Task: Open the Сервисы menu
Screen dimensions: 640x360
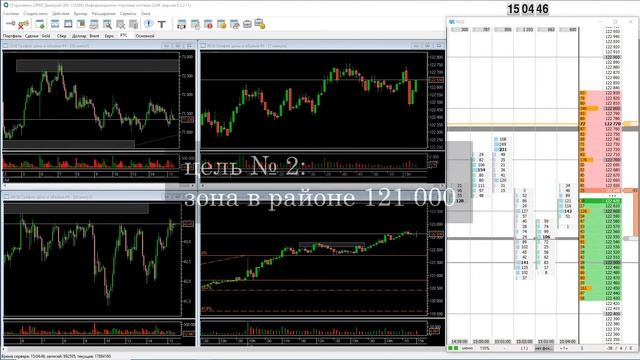Action: (128, 13)
